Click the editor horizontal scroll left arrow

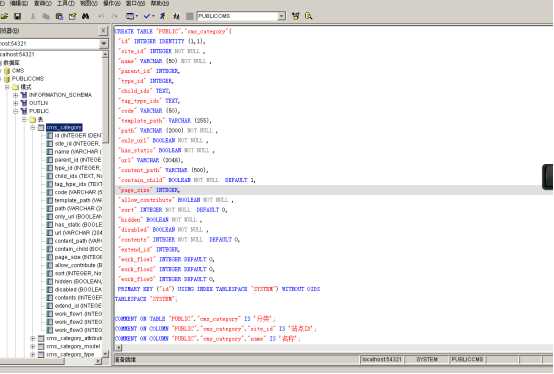[x=119, y=348]
